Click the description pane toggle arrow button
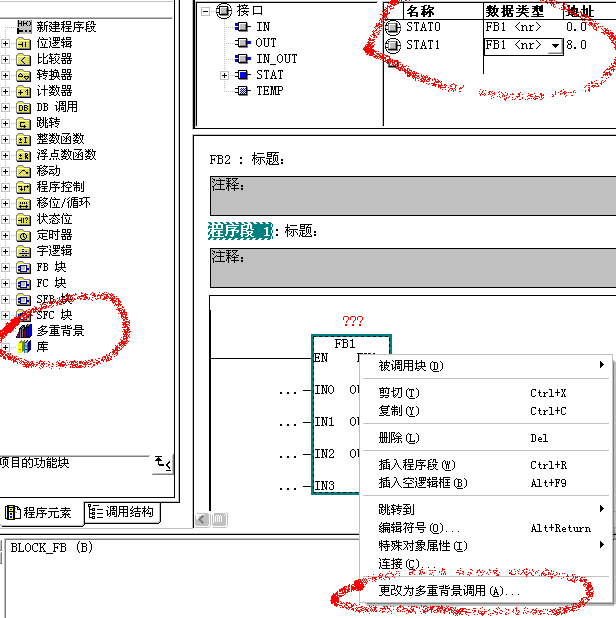The height and width of the screenshot is (618, 616). point(163,464)
